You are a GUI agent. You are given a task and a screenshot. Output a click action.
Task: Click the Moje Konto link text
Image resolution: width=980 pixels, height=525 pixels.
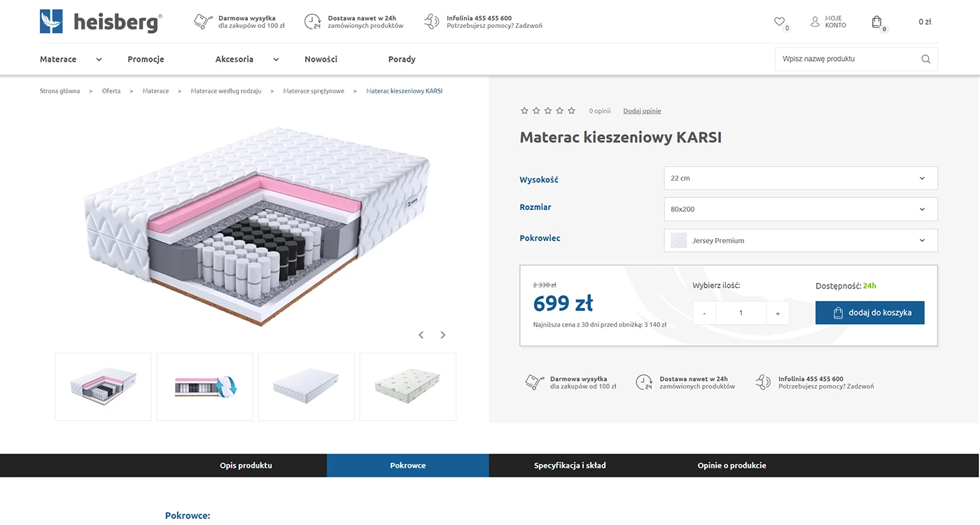click(x=835, y=22)
